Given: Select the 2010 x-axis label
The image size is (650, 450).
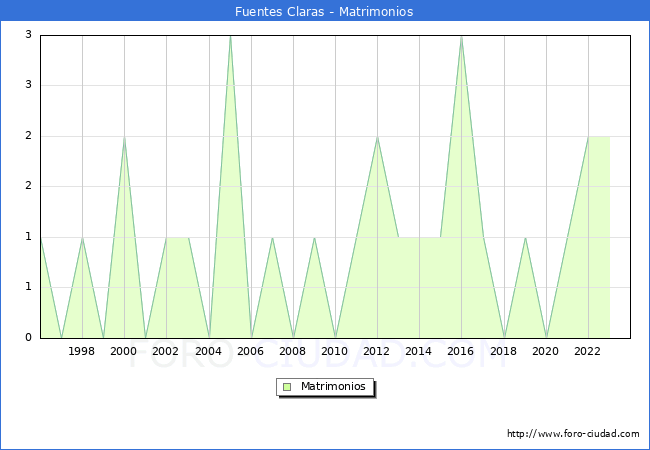Looking at the screenshot, I should [335, 351].
